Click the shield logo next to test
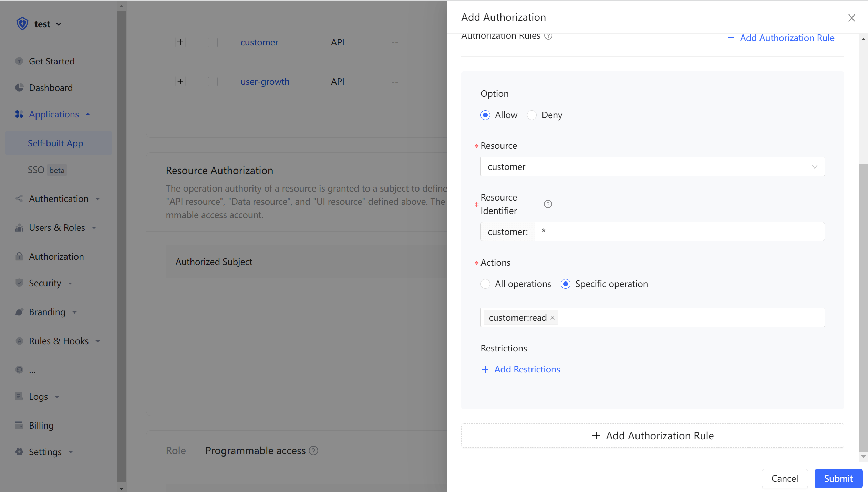 pos(22,24)
